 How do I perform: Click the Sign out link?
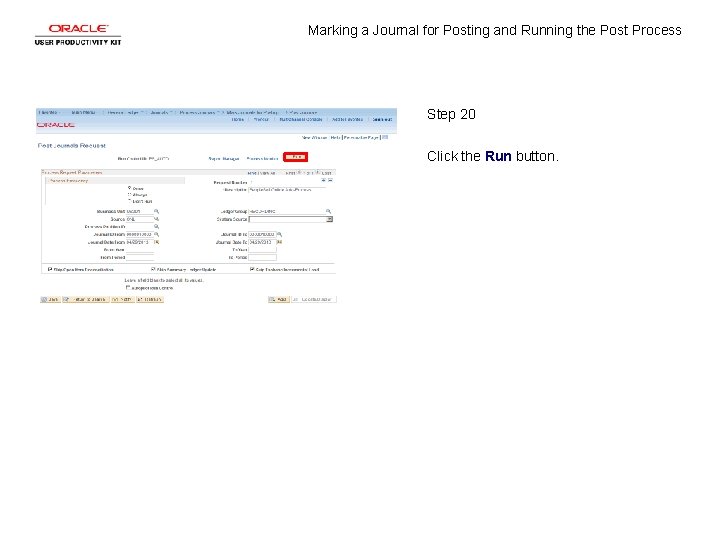tap(382, 119)
